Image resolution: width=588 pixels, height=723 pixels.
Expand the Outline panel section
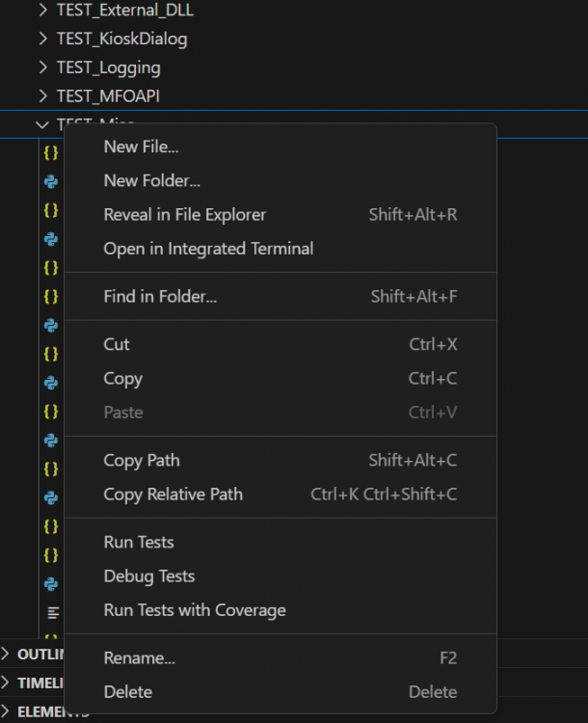click(9, 655)
